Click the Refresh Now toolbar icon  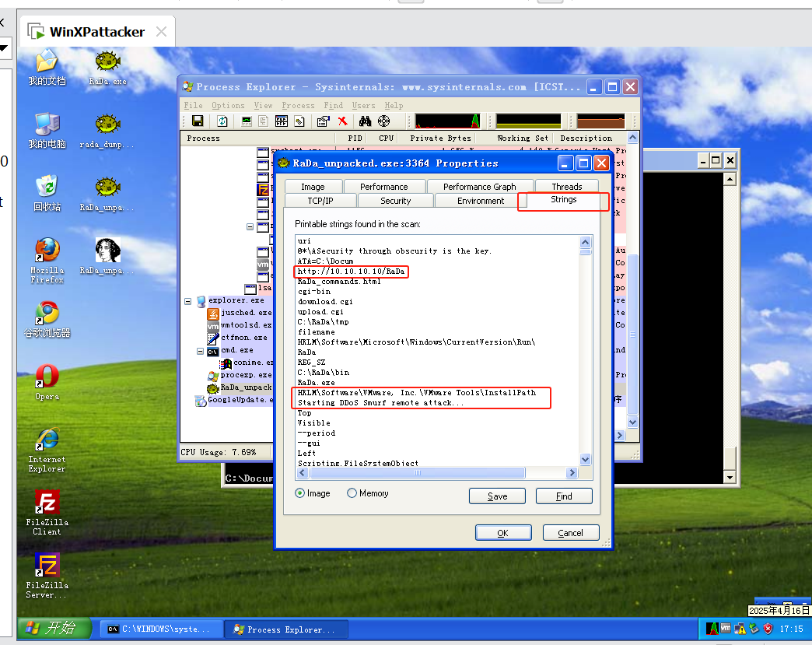222,121
